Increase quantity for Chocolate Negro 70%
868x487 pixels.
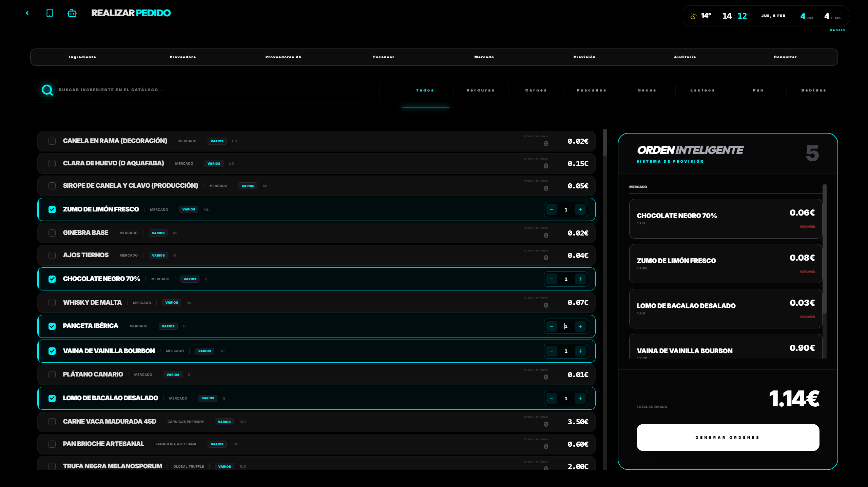point(580,279)
